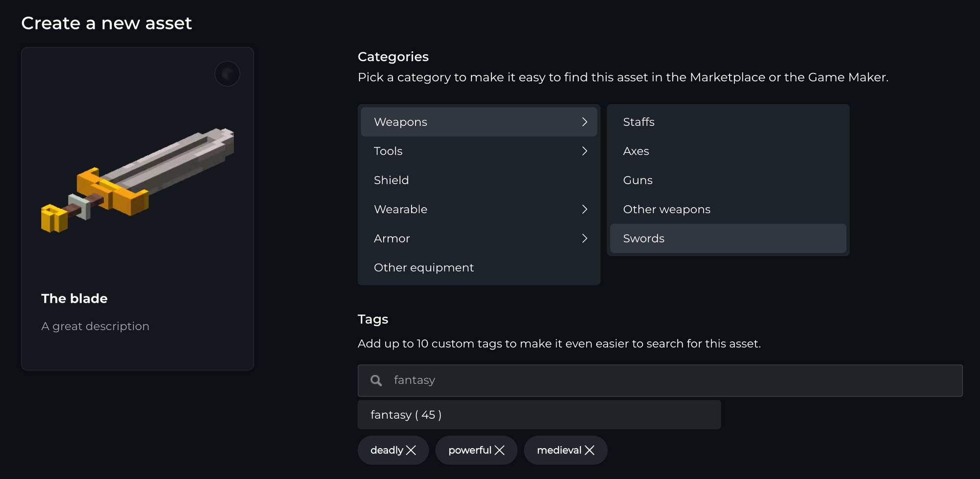Expand the Weapons category chevron
The width and height of the screenshot is (980, 479).
tap(585, 122)
